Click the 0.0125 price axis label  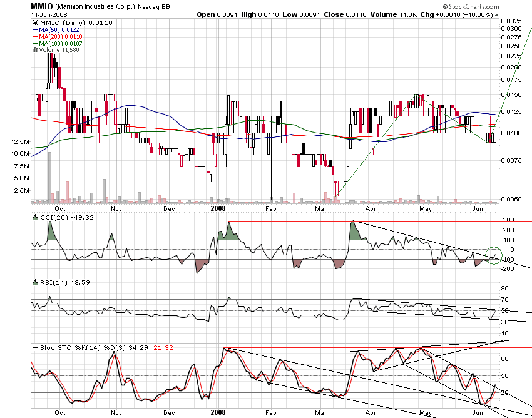coord(512,111)
